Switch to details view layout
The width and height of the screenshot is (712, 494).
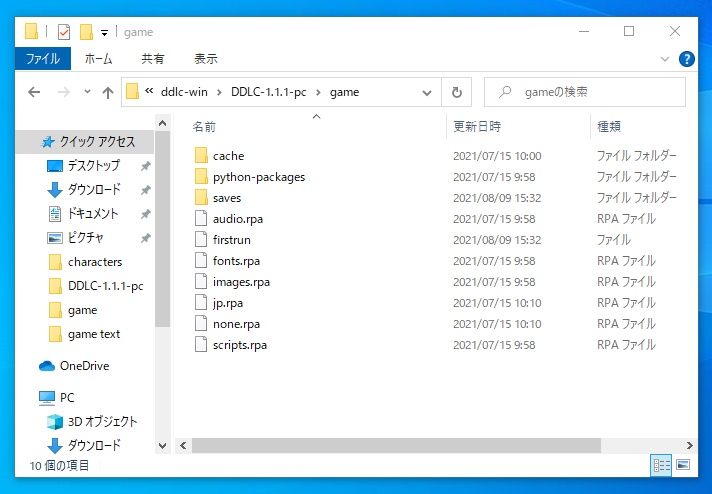point(661,465)
